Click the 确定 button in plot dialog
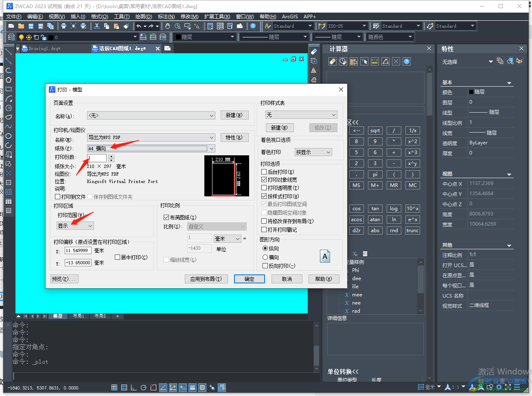Viewport: 532px width, 396px height. click(x=249, y=279)
